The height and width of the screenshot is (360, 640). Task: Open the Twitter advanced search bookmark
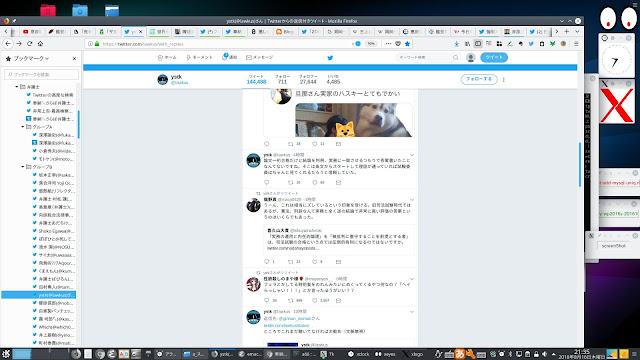(x=50, y=95)
